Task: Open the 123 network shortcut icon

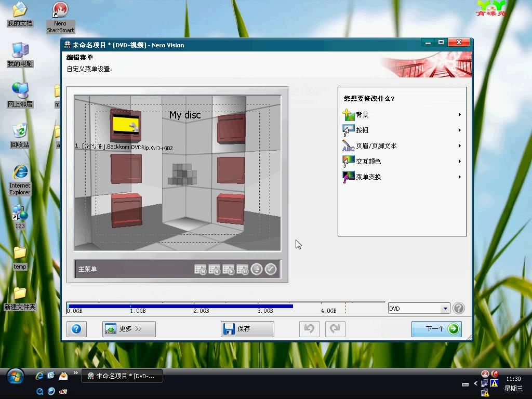Action: click(20, 217)
